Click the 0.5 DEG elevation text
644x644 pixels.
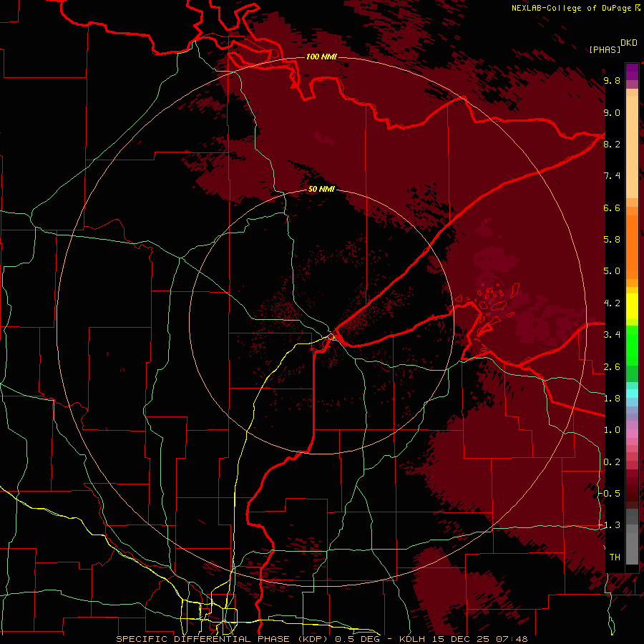point(358,639)
